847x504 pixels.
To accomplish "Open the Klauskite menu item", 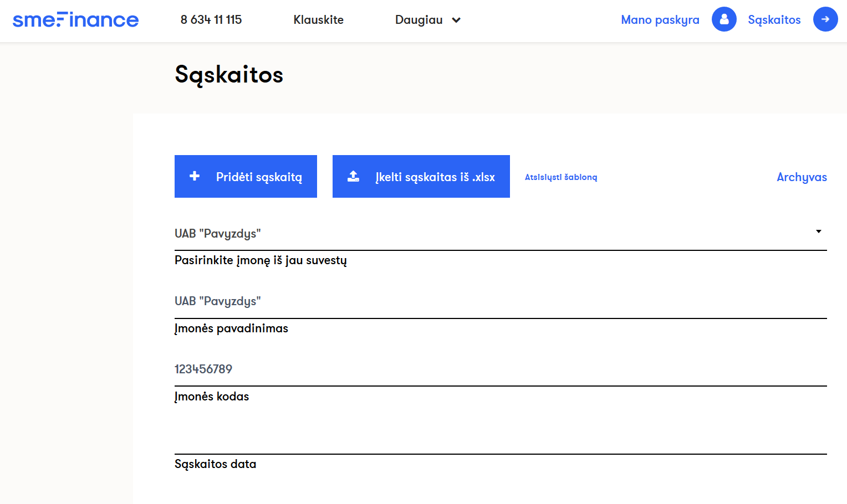I will pyautogui.click(x=319, y=20).
